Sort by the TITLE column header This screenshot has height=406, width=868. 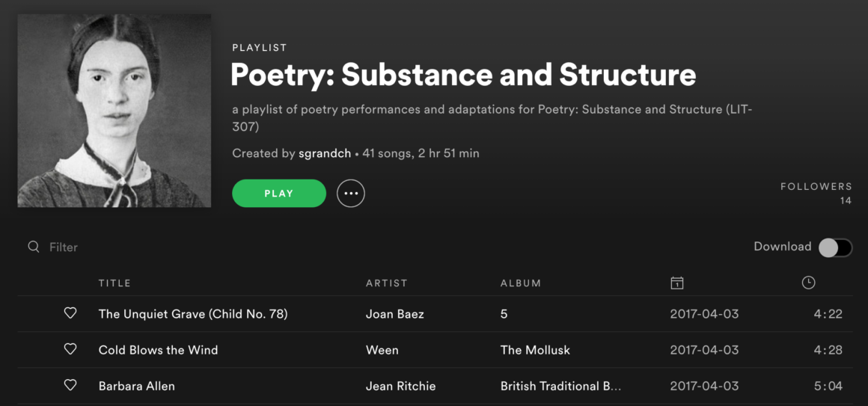click(x=114, y=283)
